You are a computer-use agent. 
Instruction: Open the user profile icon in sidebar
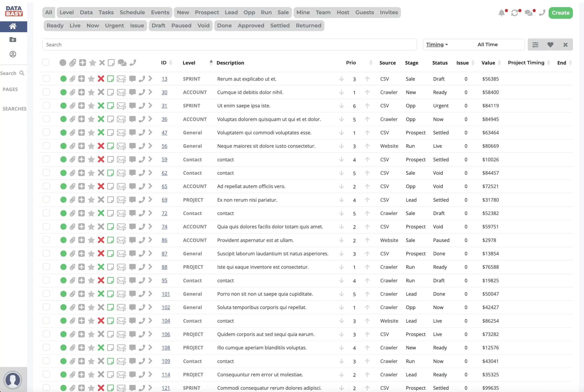[x=13, y=54]
